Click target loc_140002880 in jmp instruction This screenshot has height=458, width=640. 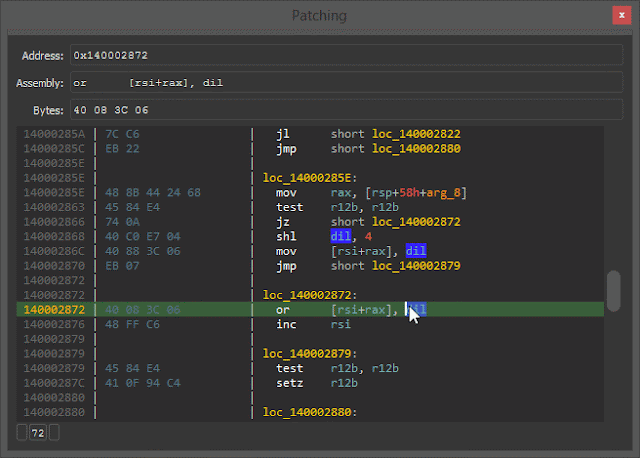click(416, 149)
